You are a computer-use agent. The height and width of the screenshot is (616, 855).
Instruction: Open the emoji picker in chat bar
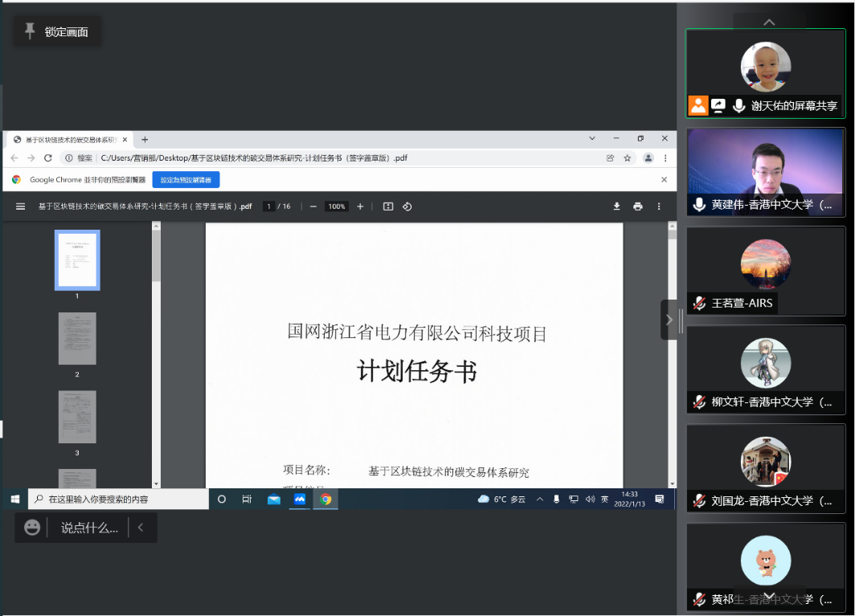coord(32,527)
